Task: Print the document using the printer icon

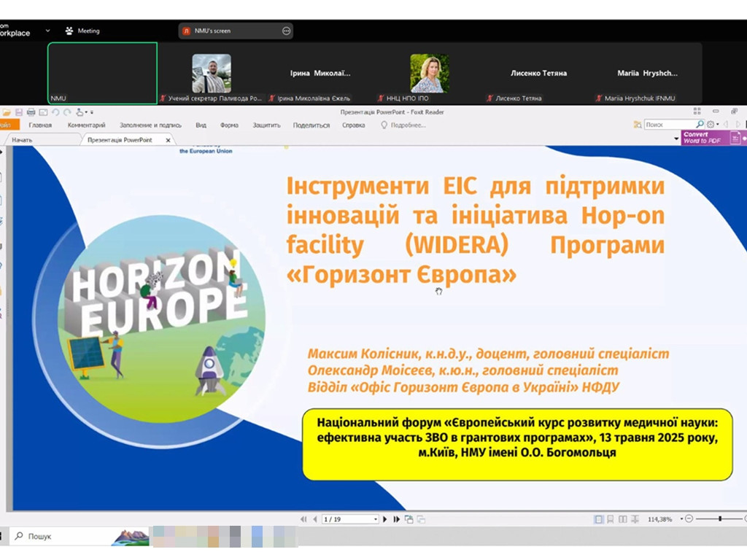Action: click(31, 112)
